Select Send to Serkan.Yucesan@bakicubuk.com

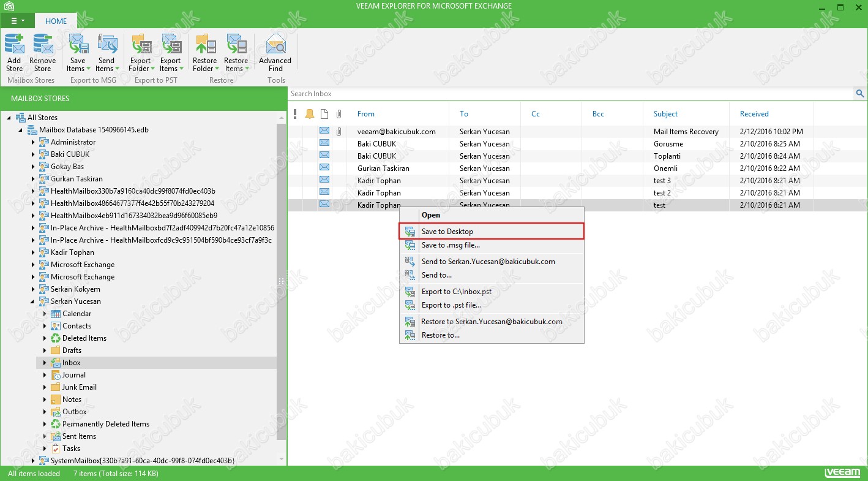(492, 262)
